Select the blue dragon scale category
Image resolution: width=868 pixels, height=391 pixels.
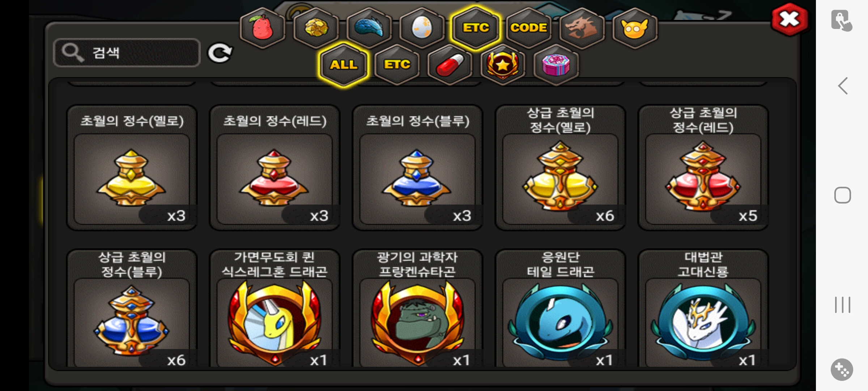(369, 28)
